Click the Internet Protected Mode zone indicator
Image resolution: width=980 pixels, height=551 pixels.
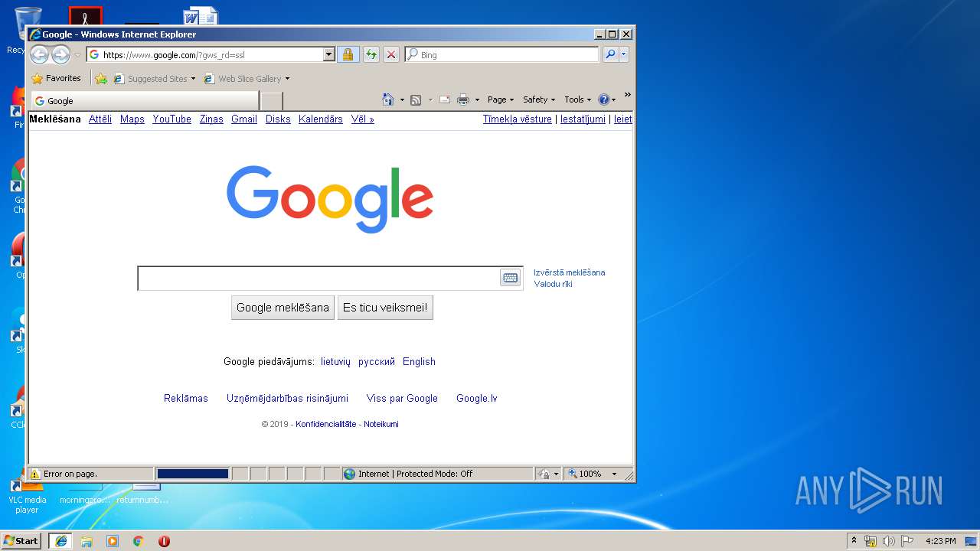437,474
